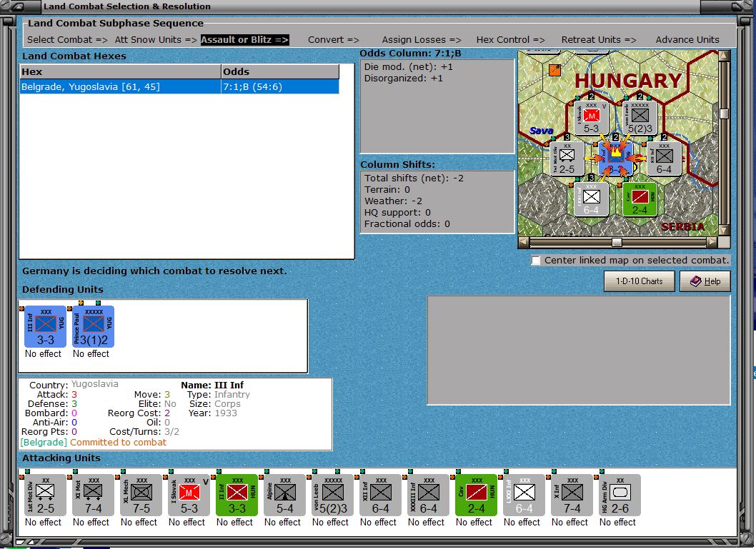
Task: Select the III Inf 3-3 defending unit
Action: tap(45, 326)
